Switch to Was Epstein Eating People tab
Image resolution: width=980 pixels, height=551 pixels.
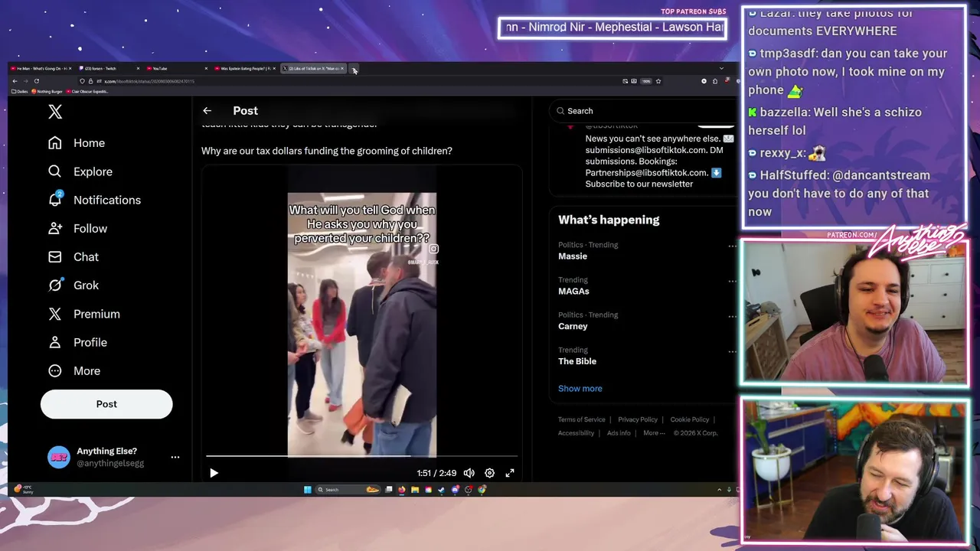point(246,69)
